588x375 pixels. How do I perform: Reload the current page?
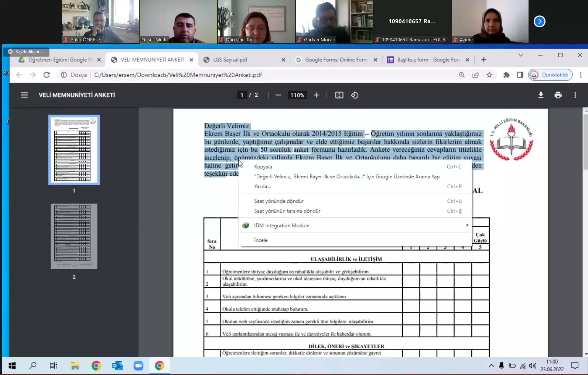tap(47, 75)
